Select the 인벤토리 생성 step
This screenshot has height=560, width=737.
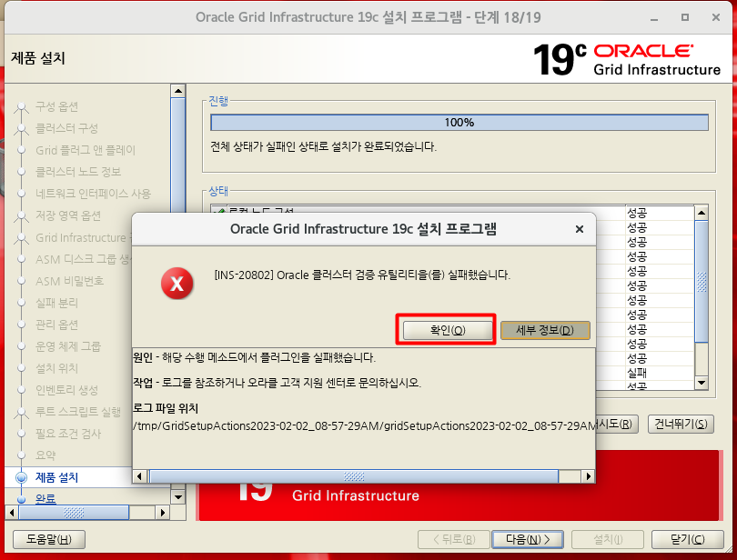click(x=66, y=390)
